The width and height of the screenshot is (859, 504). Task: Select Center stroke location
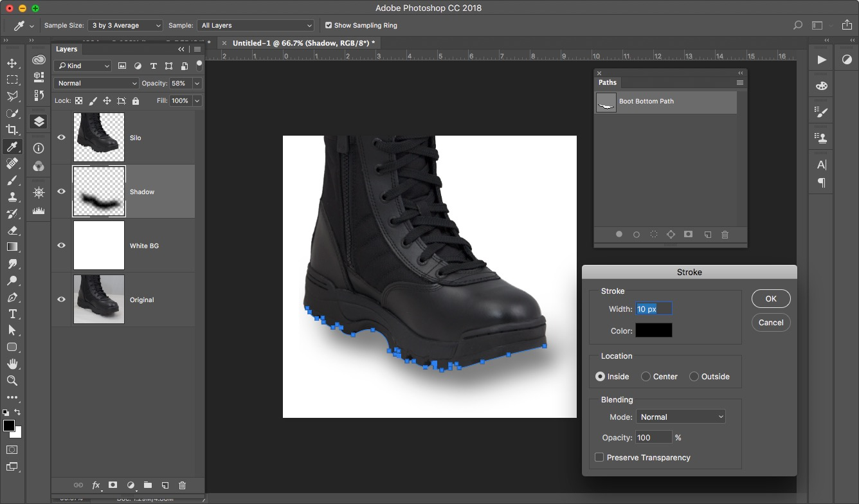(646, 377)
